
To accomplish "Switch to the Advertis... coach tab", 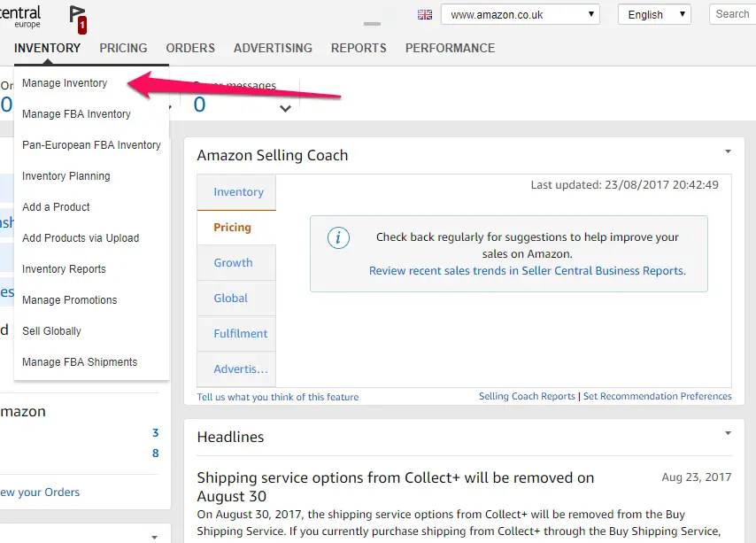I will 236,368.
